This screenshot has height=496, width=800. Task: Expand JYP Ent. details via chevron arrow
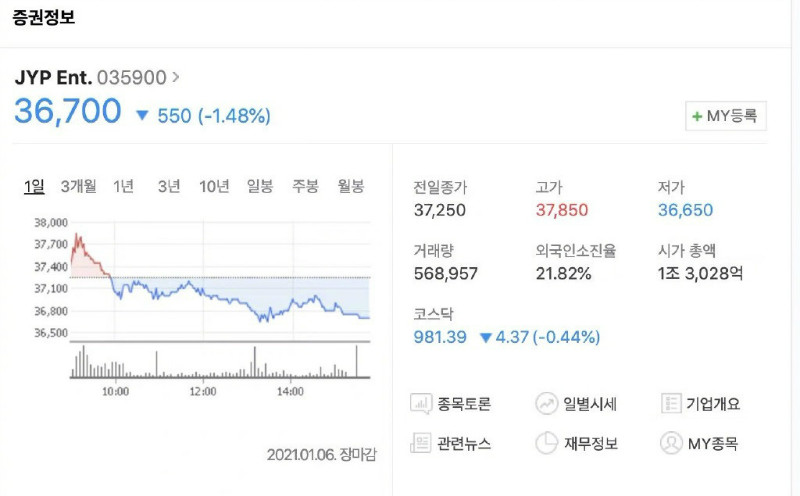click(x=176, y=77)
